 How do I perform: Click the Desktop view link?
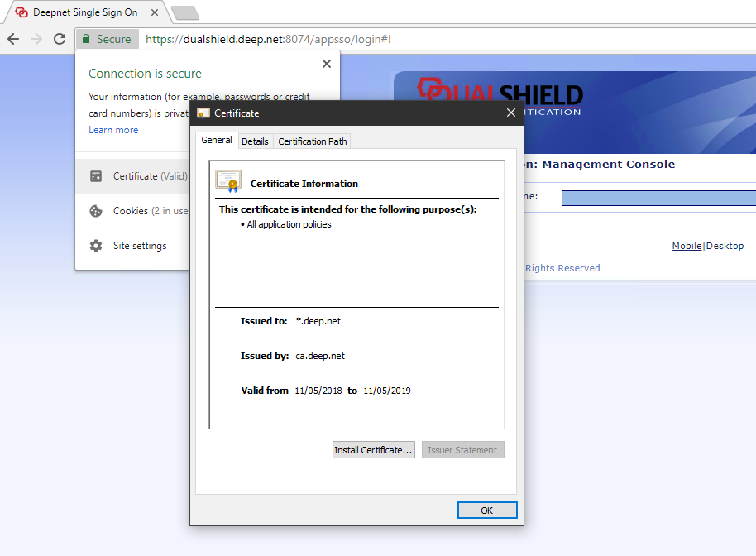pyautogui.click(x=725, y=246)
